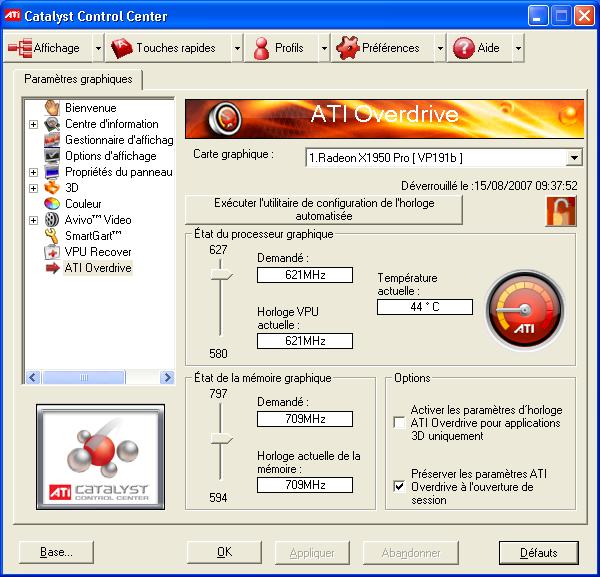
Task: Select SmartGart in the tree
Action: coord(93,236)
